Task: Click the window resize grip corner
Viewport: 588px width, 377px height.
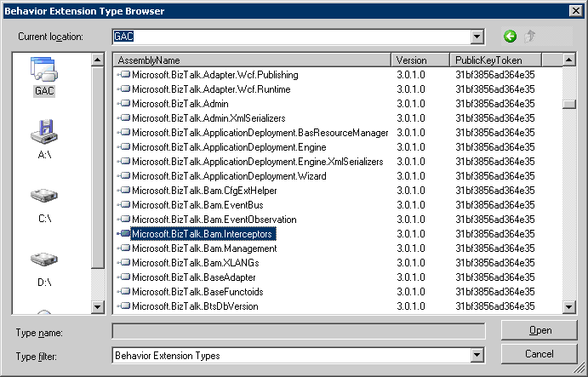Action: click(580, 369)
